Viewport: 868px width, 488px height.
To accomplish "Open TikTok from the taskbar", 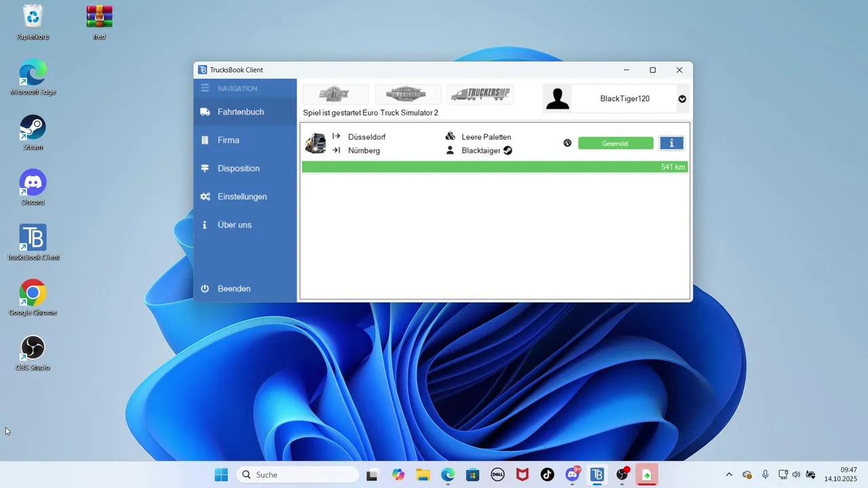I will pyautogui.click(x=547, y=475).
